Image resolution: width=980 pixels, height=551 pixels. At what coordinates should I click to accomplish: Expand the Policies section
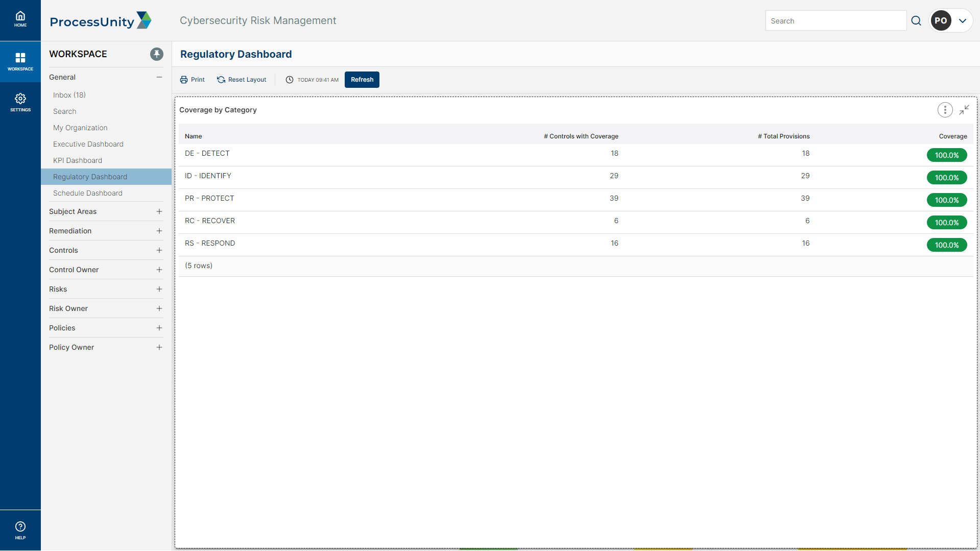pos(159,328)
